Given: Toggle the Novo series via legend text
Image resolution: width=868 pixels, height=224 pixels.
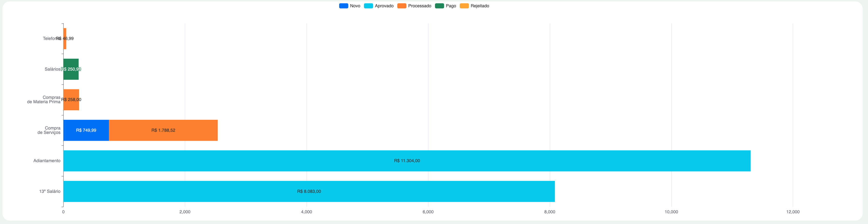Looking at the screenshot, I should coord(355,6).
